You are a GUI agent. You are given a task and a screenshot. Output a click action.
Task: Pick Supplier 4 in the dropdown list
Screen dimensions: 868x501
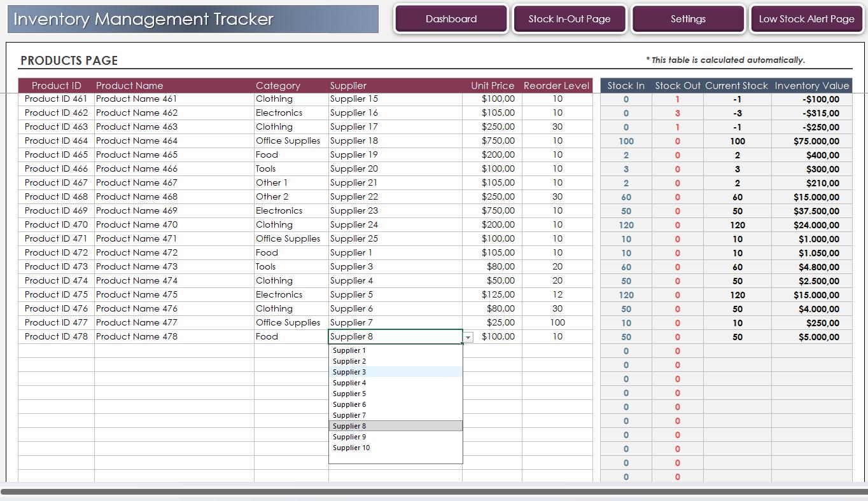pos(395,383)
